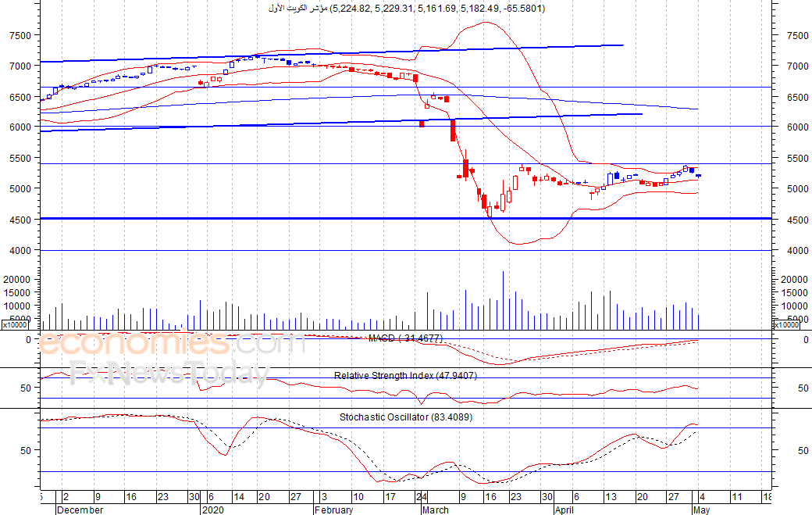Click 10000 on the left volume axis

[17, 306]
